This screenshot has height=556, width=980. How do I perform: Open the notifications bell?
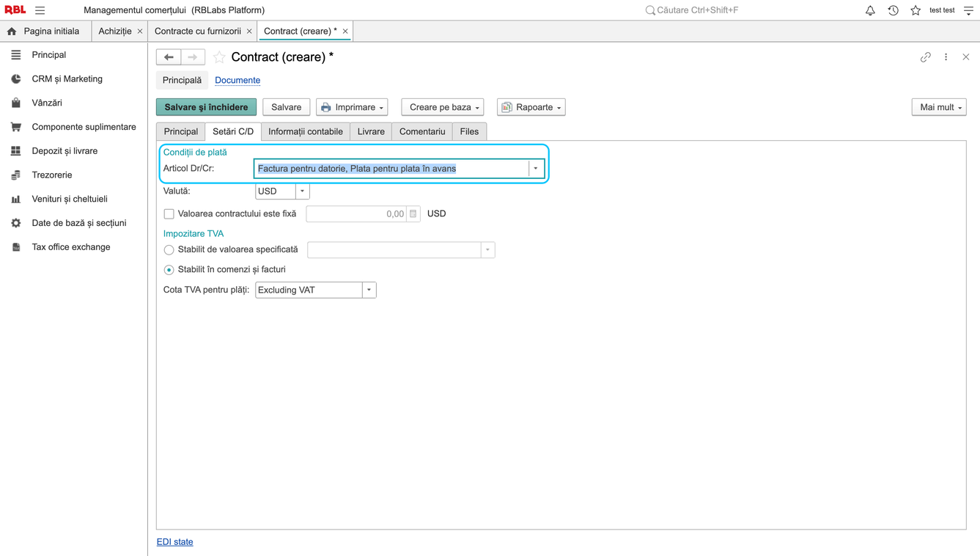(870, 10)
